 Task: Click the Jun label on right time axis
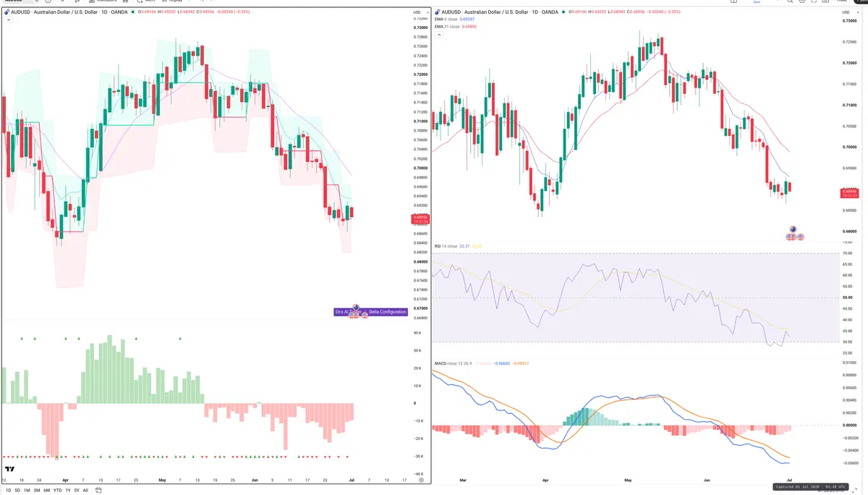707,480
